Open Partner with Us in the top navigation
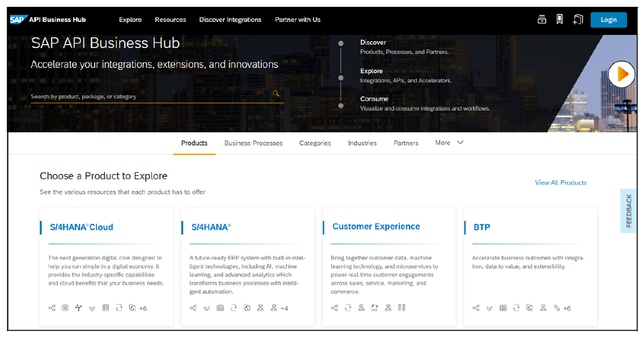This screenshot has height=338, width=644. [x=298, y=20]
